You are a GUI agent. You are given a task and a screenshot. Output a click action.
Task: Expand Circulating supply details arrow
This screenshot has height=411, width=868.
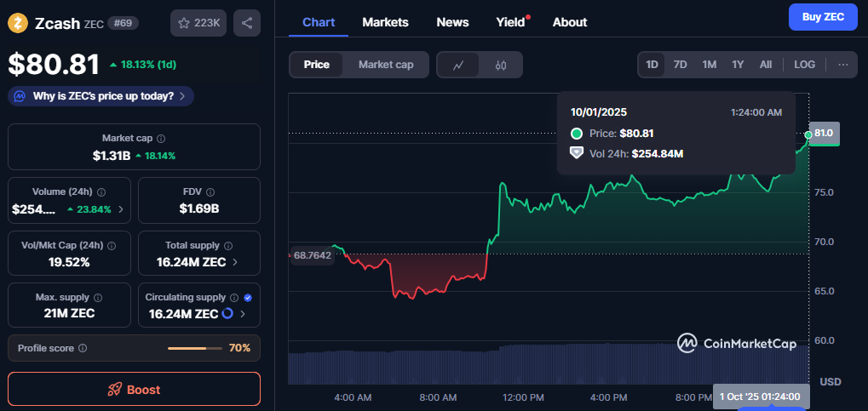243,314
